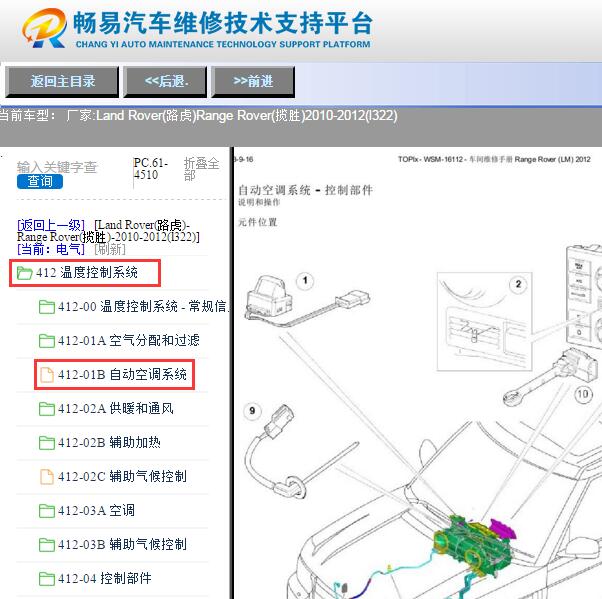This screenshot has height=599, width=602.
Task: Click the Chang Yi platform logo
Action: click(44, 28)
